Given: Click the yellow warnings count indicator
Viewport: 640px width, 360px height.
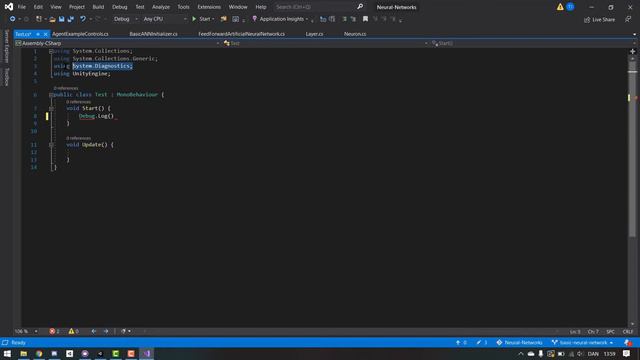Looking at the screenshot, I should pyautogui.click(x=73, y=331).
